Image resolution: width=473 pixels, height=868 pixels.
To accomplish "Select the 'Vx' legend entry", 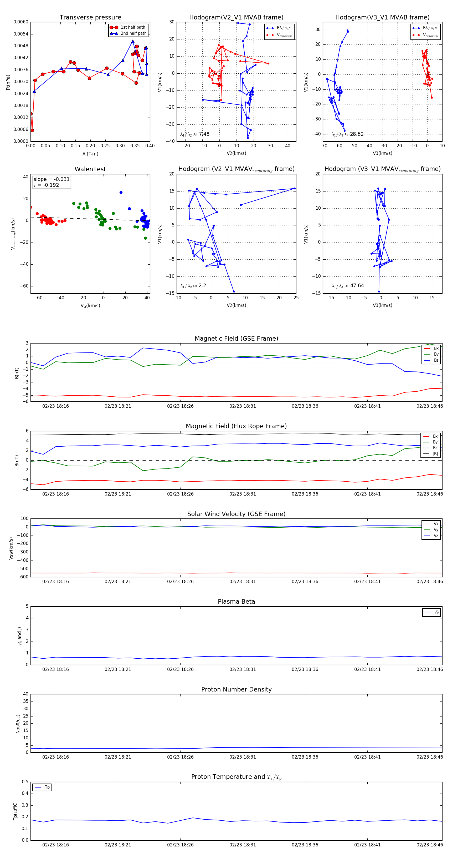I will 431,524.
